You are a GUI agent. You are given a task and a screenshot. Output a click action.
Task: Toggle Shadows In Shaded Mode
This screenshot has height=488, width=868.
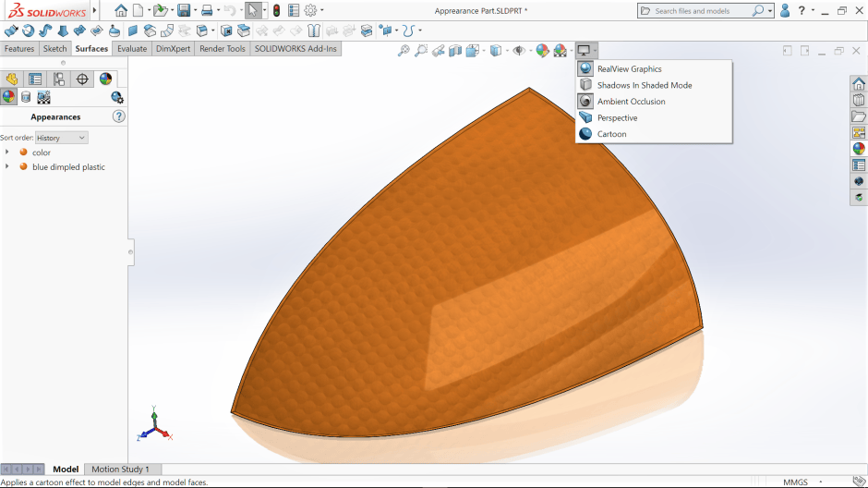(654, 85)
